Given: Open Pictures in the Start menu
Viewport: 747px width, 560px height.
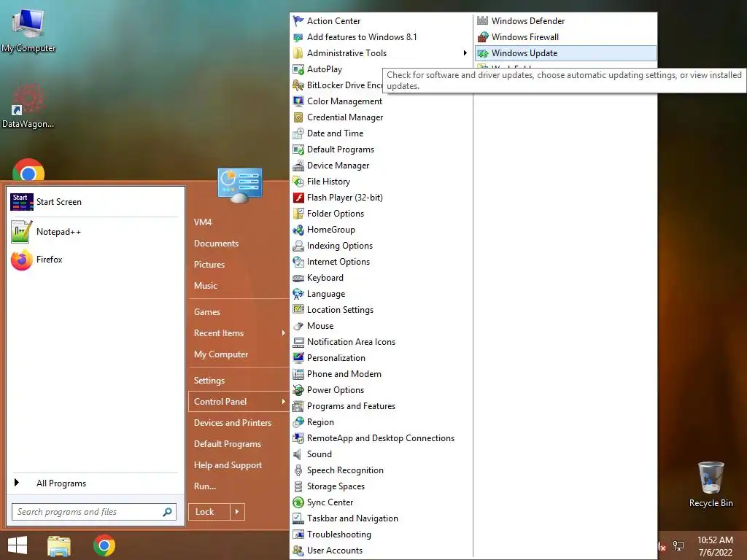Looking at the screenshot, I should point(209,264).
